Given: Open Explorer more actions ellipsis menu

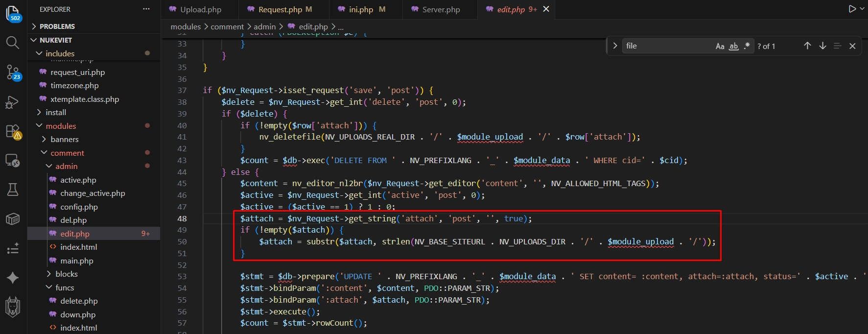Looking at the screenshot, I should [x=146, y=9].
